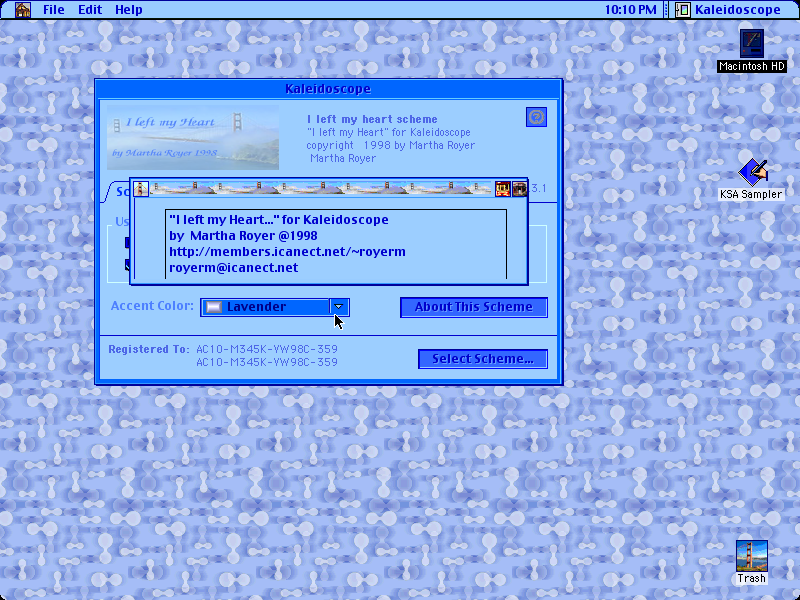
Task: Open the Kaleidoscope application menu
Action: tap(728, 10)
